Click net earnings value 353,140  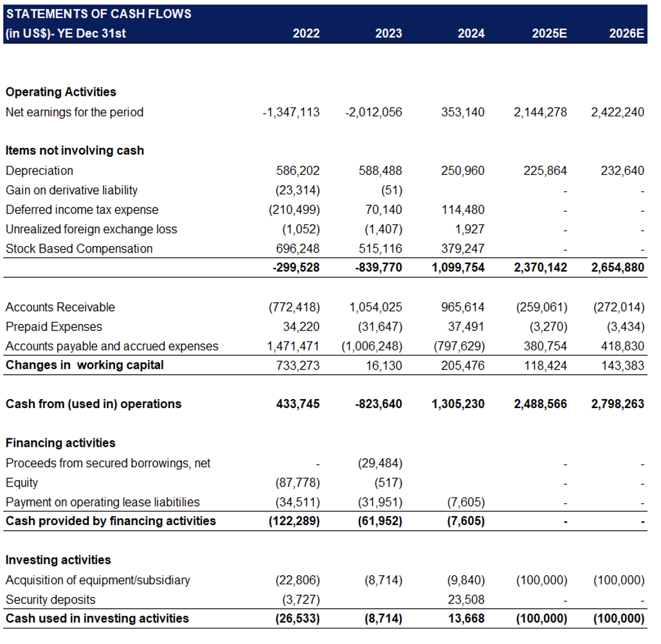[x=463, y=112]
